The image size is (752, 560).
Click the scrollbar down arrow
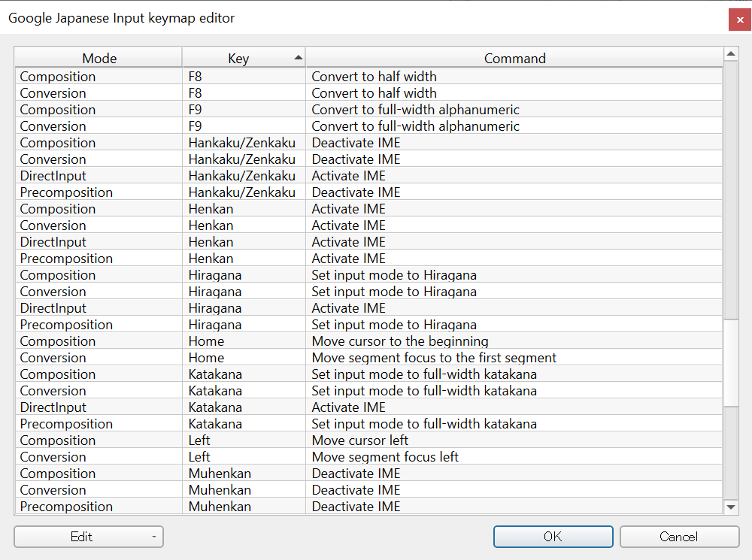pyautogui.click(x=731, y=507)
